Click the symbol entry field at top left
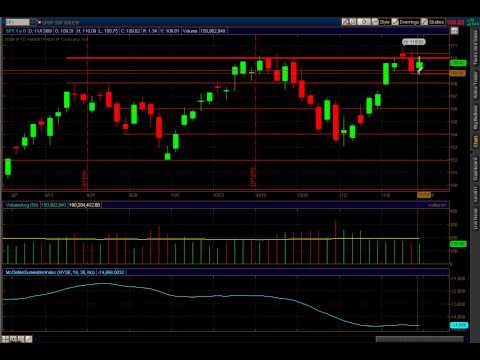The image size is (480, 360). (18, 22)
